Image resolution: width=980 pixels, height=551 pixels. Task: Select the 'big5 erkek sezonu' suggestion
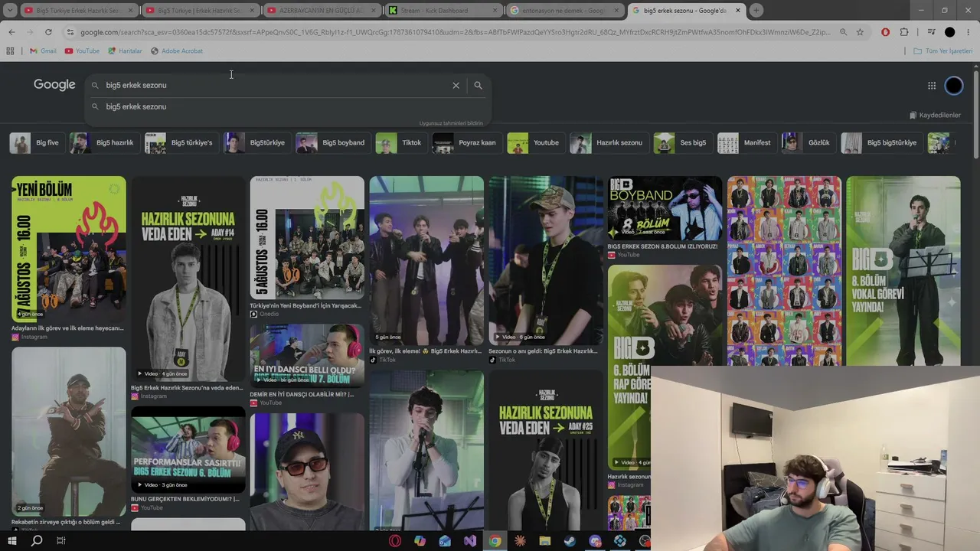(x=136, y=106)
